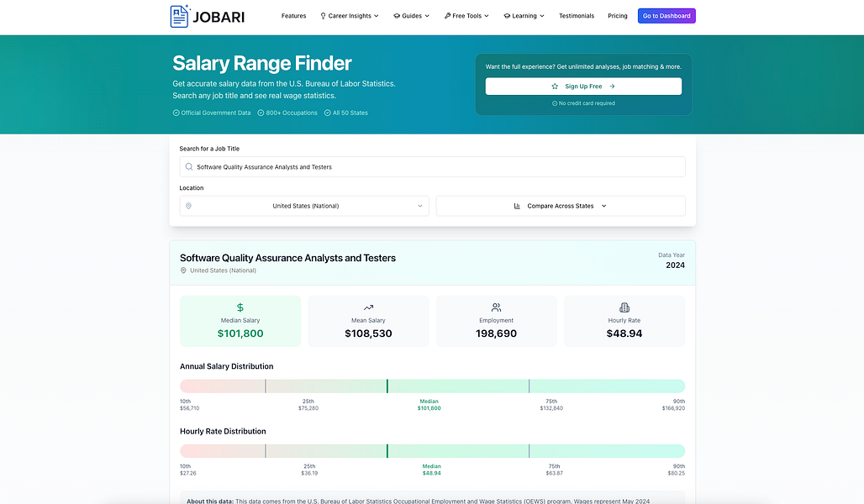Click the building icon on Hourly Rate card
Viewport: 864px width, 504px height.
click(624, 307)
